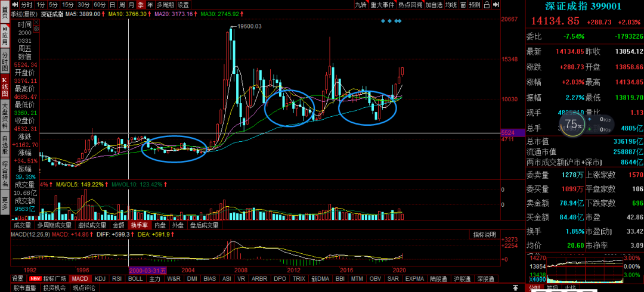644x292 pixels.
Task: Select EXPMA indicator
Action: [414, 278]
